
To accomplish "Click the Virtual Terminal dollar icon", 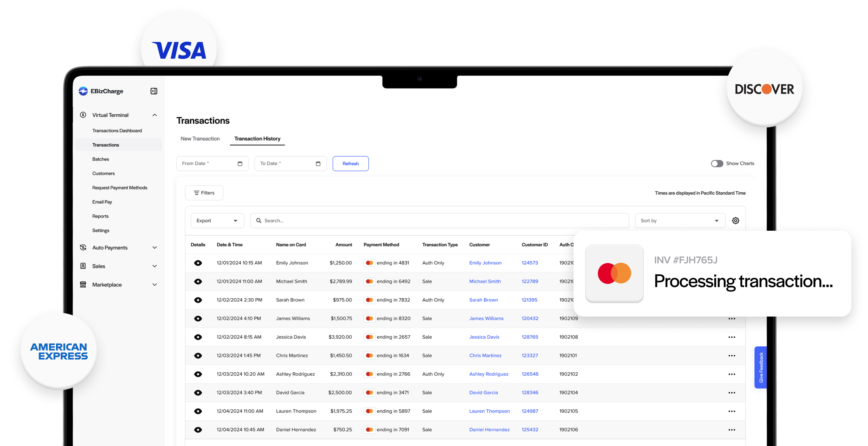I will tap(83, 115).
